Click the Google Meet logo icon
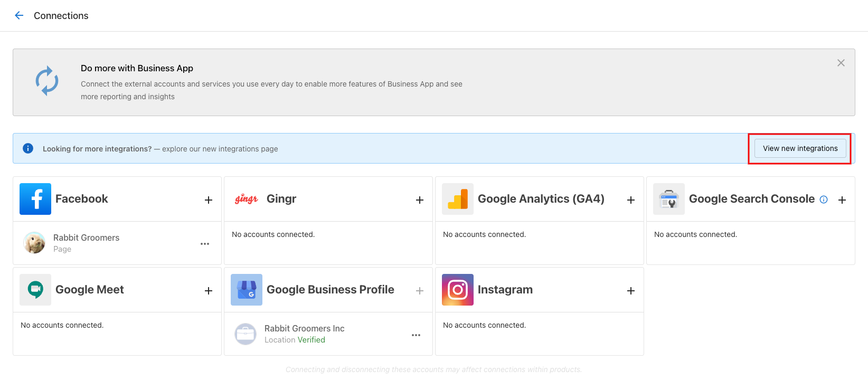The image size is (868, 380). tap(35, 290)
